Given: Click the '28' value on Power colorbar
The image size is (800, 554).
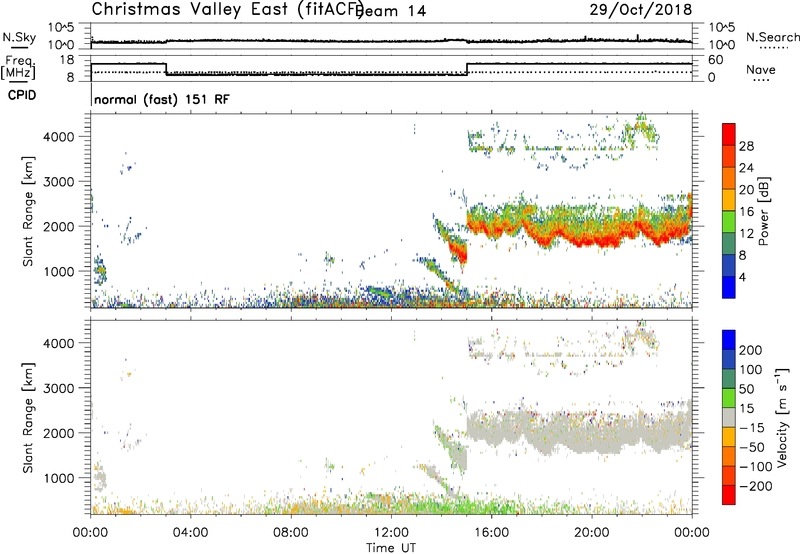Looking at the screenshot, I should point(746,146).
